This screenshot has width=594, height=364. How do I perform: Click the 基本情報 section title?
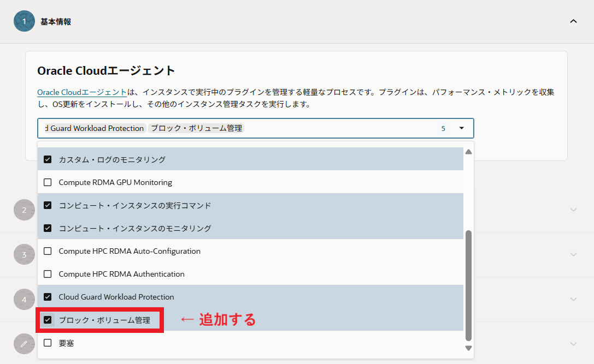click(x=56, y=22)
